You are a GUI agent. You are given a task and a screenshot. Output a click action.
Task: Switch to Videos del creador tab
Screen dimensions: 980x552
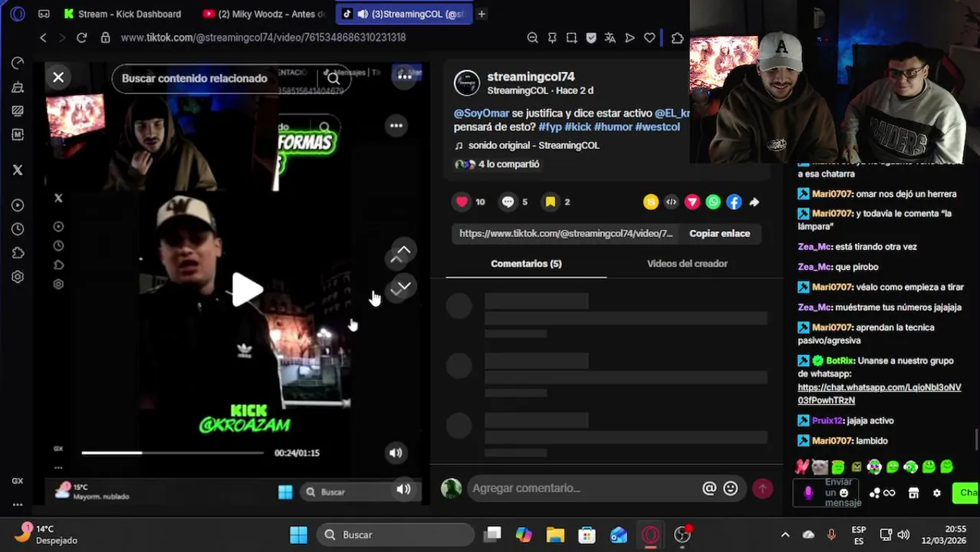687,264
